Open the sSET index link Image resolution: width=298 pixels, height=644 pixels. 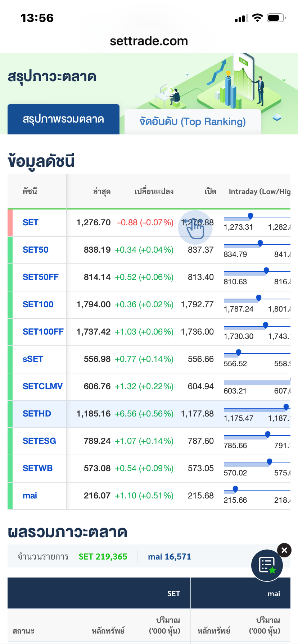coord(33,359)
